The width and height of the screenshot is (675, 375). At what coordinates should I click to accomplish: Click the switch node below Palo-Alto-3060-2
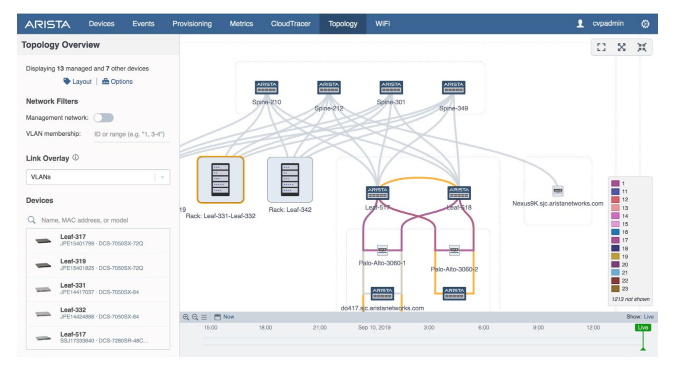point(454,293)
